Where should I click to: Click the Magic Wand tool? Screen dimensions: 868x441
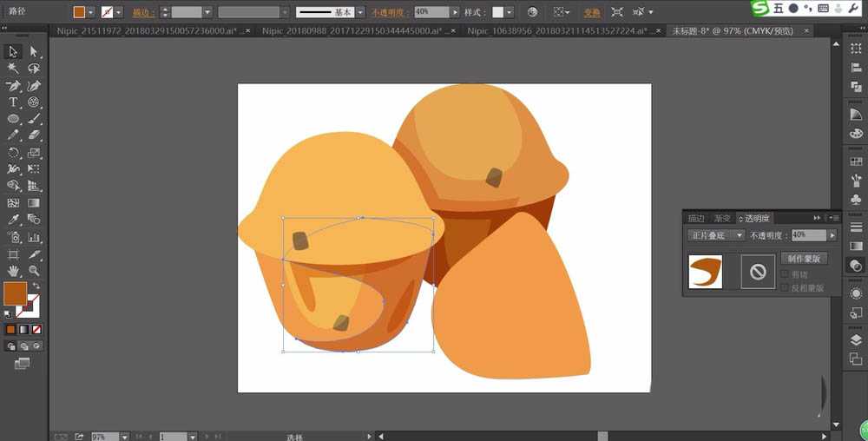(x=14, y=69)
